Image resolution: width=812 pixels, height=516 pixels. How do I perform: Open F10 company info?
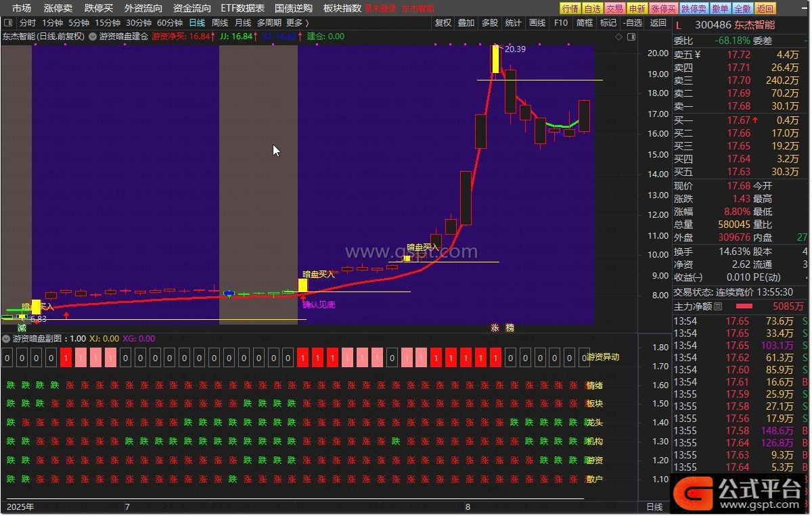point(561,22)
